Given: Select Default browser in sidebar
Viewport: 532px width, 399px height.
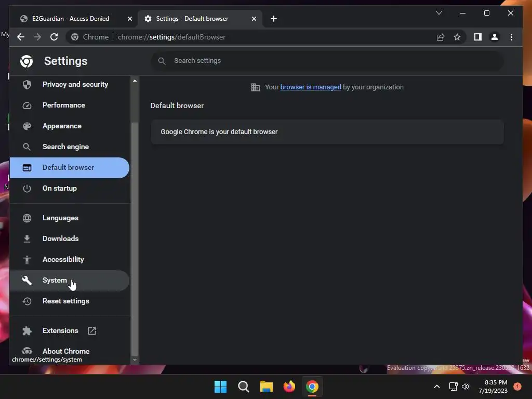Looking at the screenshot, I should pos(70,168).
